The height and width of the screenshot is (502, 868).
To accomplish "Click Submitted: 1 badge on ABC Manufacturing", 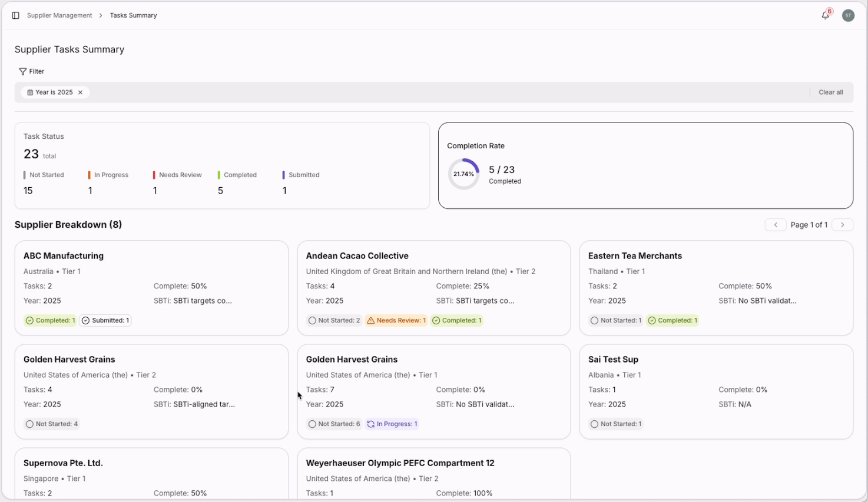I will pyautogui.click(x=105, y=321).
